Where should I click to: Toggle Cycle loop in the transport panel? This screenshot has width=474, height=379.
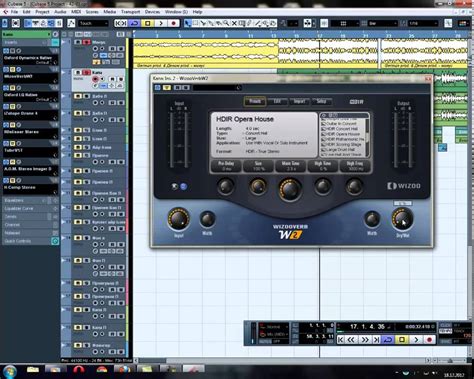pyautogui.click(x=388, y=340)
